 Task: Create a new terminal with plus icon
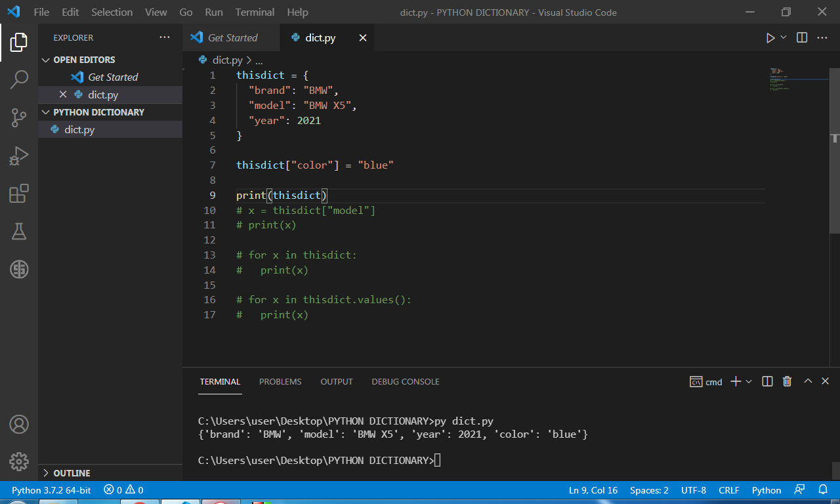pos(736,381)
